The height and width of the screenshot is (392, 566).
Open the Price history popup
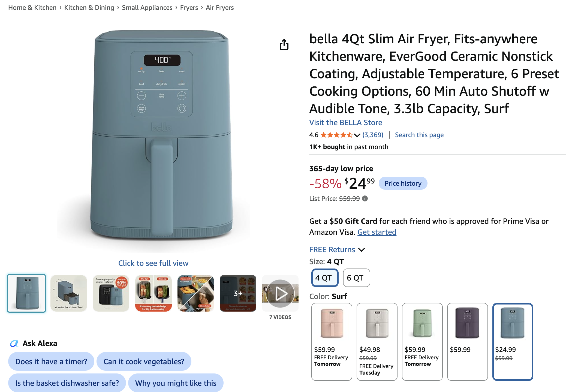pos(403,183)
